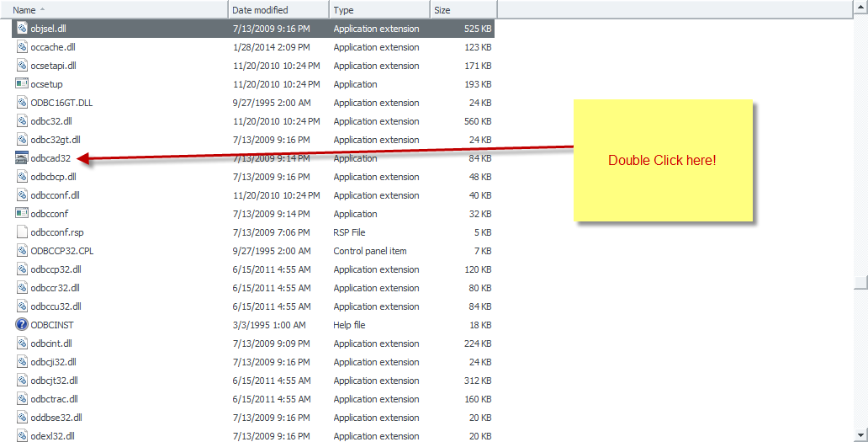Click the ODBCCP32.CPL control panel icon

22,251
